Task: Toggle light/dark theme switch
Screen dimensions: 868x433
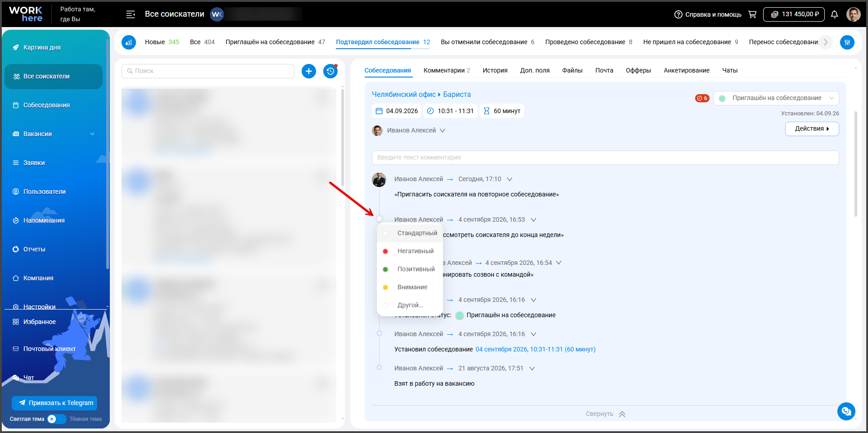Action: (56, 419)
